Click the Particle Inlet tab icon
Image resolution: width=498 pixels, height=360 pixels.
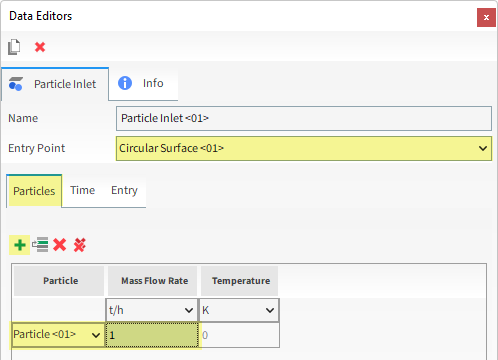16,84
